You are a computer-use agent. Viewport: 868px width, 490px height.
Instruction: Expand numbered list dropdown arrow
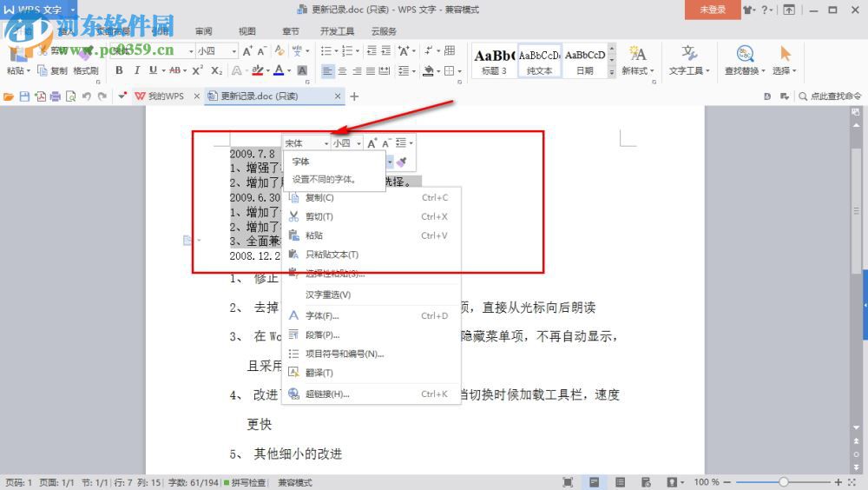pyautogui.click(x=358, y=51)
